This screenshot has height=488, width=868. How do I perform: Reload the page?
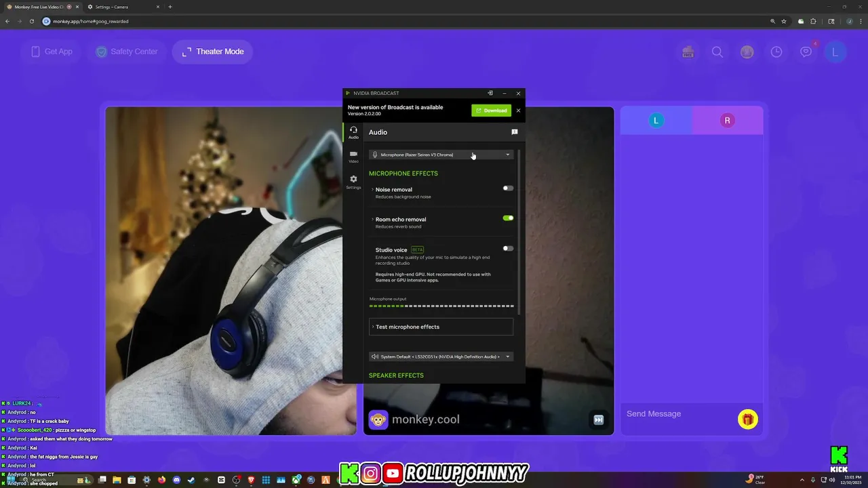31,21
